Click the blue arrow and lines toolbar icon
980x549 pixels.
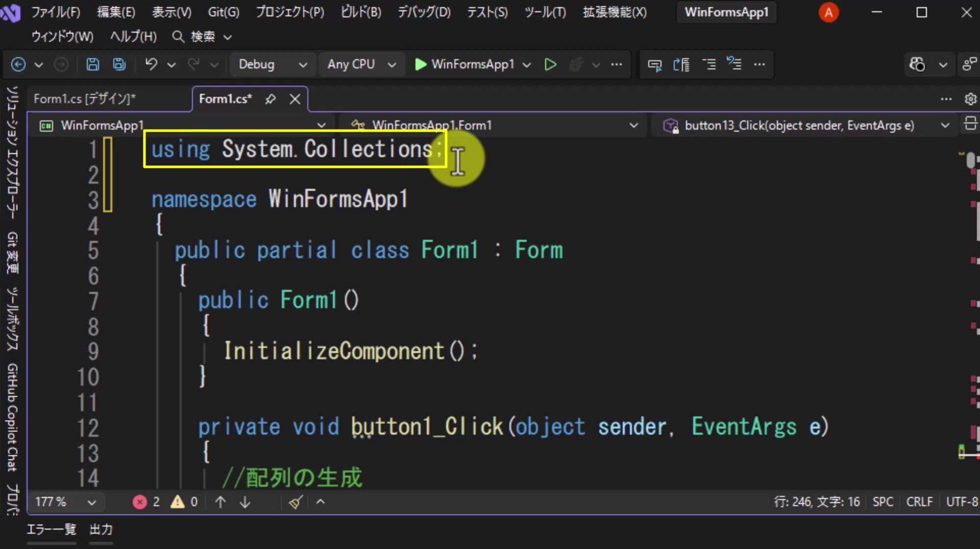click(681, 64)
